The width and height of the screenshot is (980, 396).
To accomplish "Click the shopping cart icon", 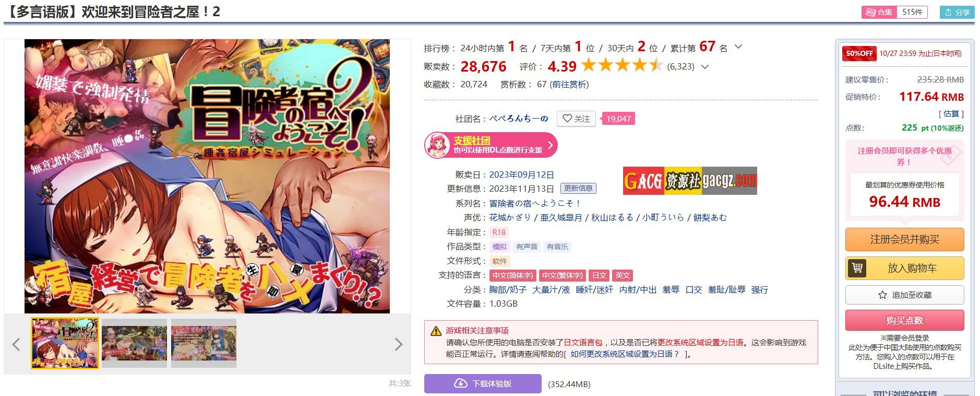I will click(x=857, y=268).
